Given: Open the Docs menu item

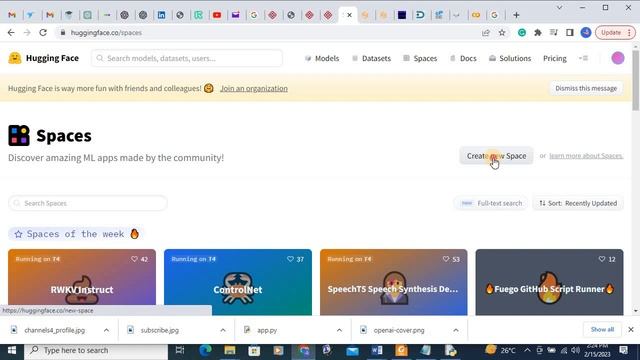Looking at the screenshot, I should (x=463, y=58).
